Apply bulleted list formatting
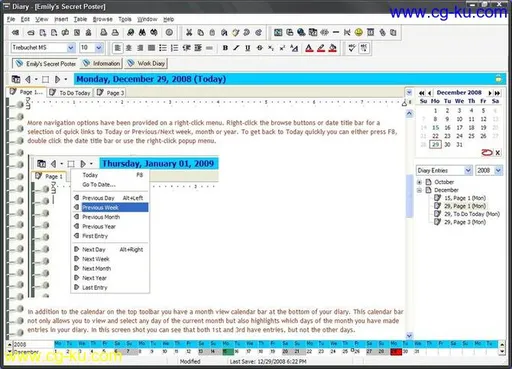Screen dimensions: 512x369 [163, 48]
